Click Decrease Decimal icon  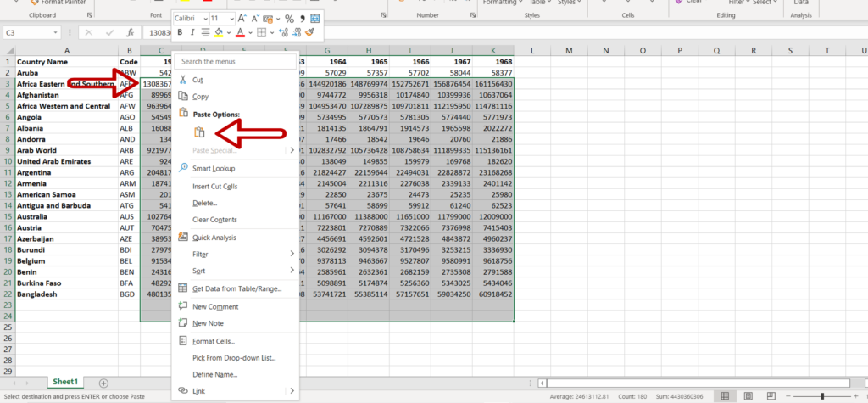tap(297, 33)
